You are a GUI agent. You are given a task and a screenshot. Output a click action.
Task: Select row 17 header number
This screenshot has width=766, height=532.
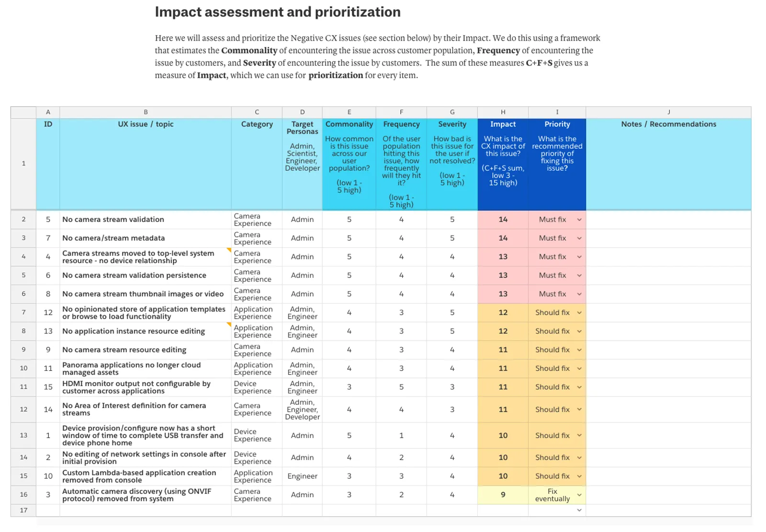coord(23,510)
